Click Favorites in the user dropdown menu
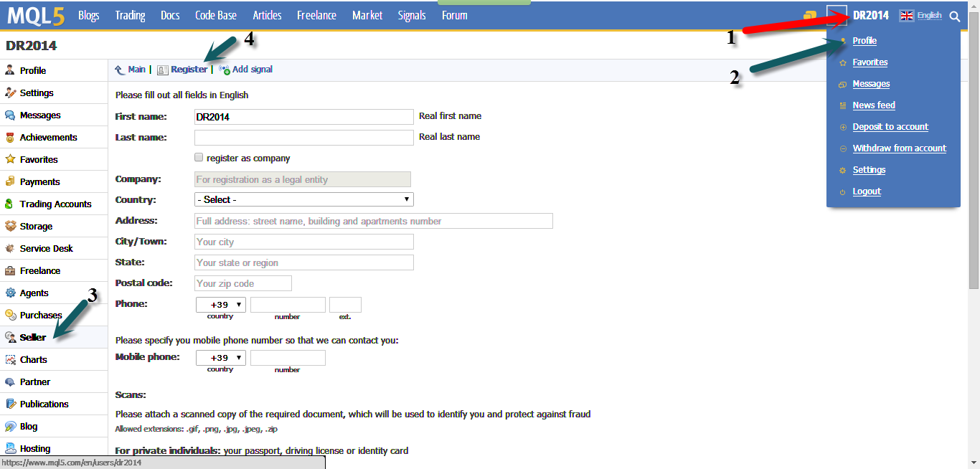 click(870, 62)
